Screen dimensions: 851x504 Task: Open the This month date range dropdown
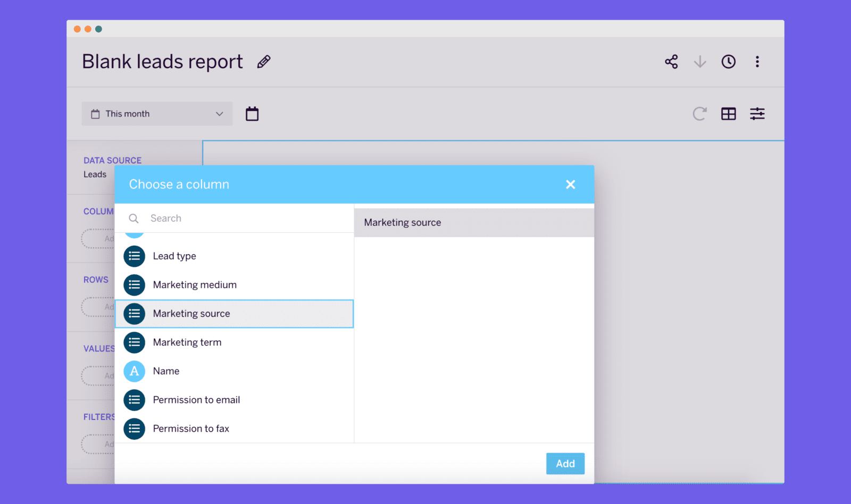tap(157, 113)
